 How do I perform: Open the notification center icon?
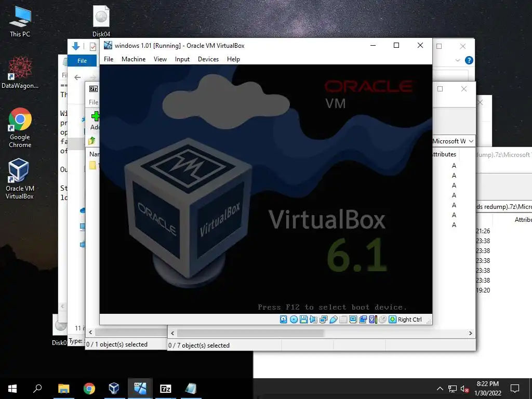pos(515,389)
